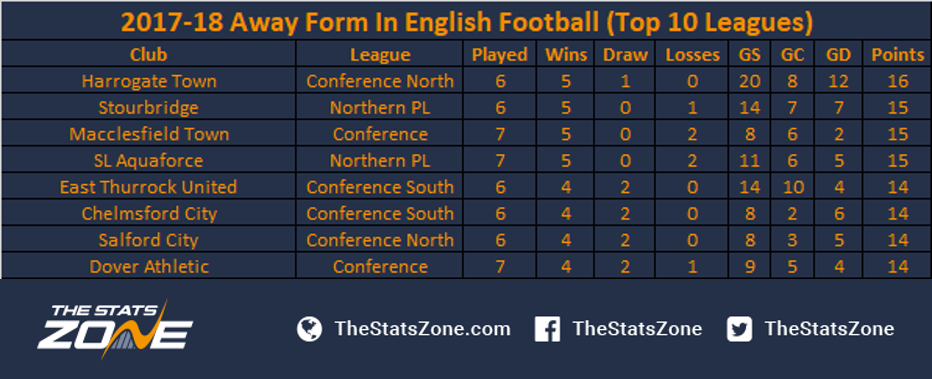
Task: Open TheStatsZone Facebook page link
Action: pyautogui.click(x=637, y=329)
